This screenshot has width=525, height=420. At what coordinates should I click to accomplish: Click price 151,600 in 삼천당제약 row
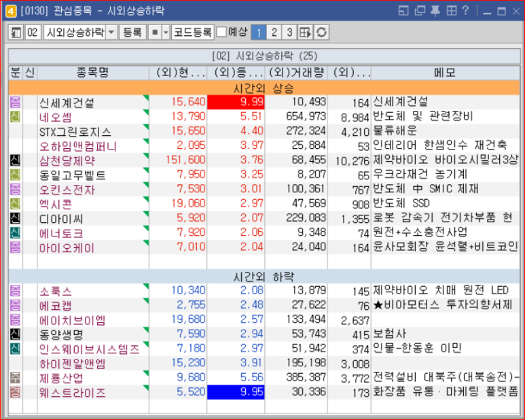click(x=185, y=160)
